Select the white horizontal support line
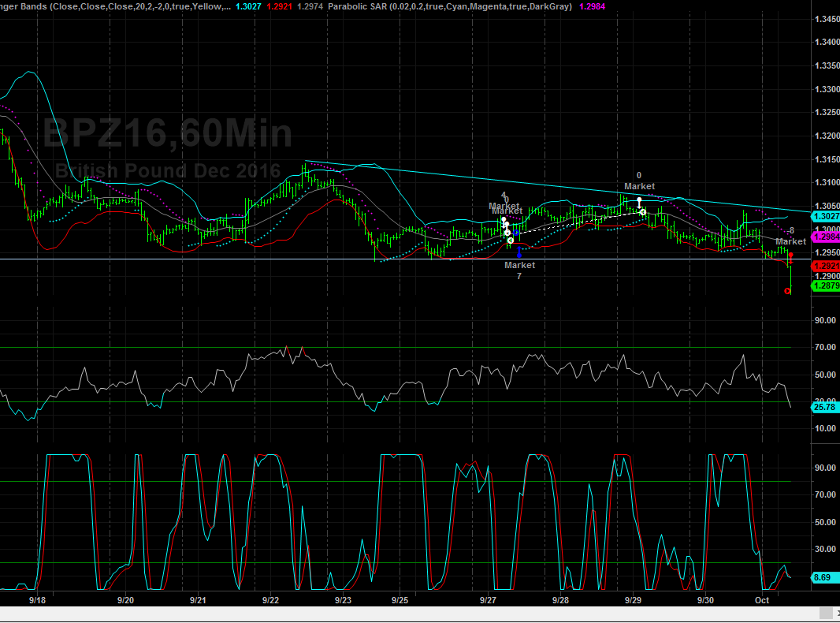The width and height of the screenshot is (840, 623). pos(236,259)
